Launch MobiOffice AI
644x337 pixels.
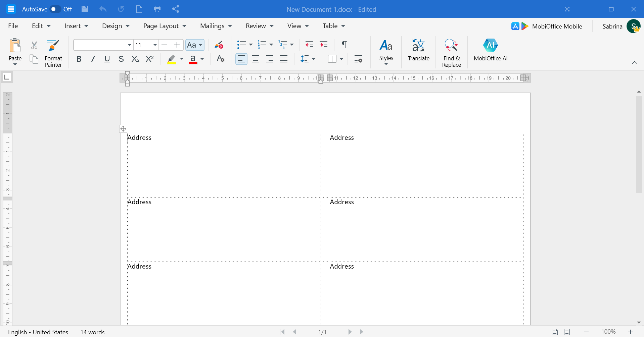point(491,50)
